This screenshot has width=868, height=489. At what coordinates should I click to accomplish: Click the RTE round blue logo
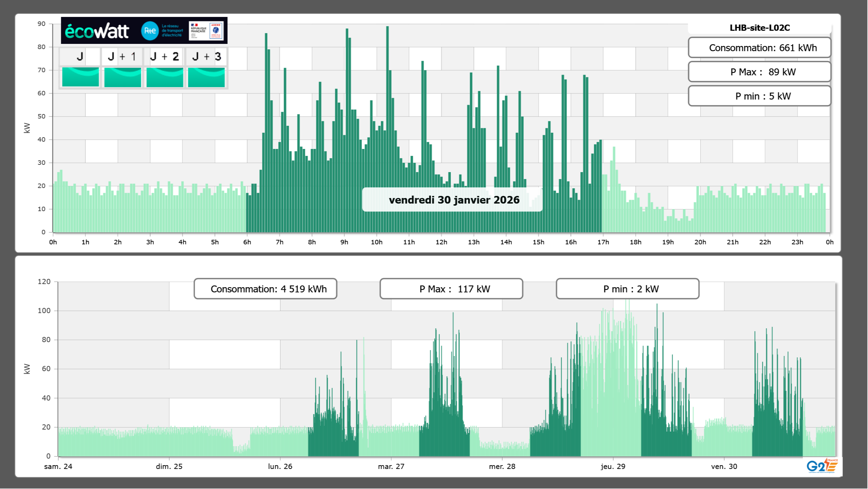tap(150, 31)
